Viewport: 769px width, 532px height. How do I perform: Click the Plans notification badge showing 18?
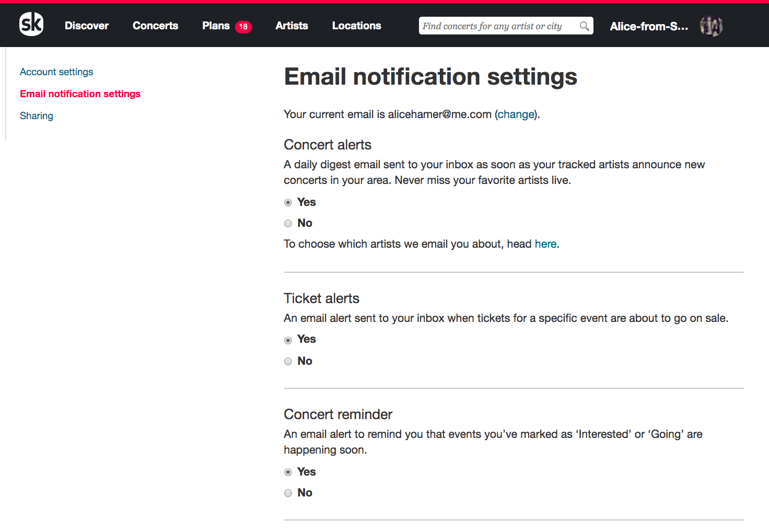243,26
